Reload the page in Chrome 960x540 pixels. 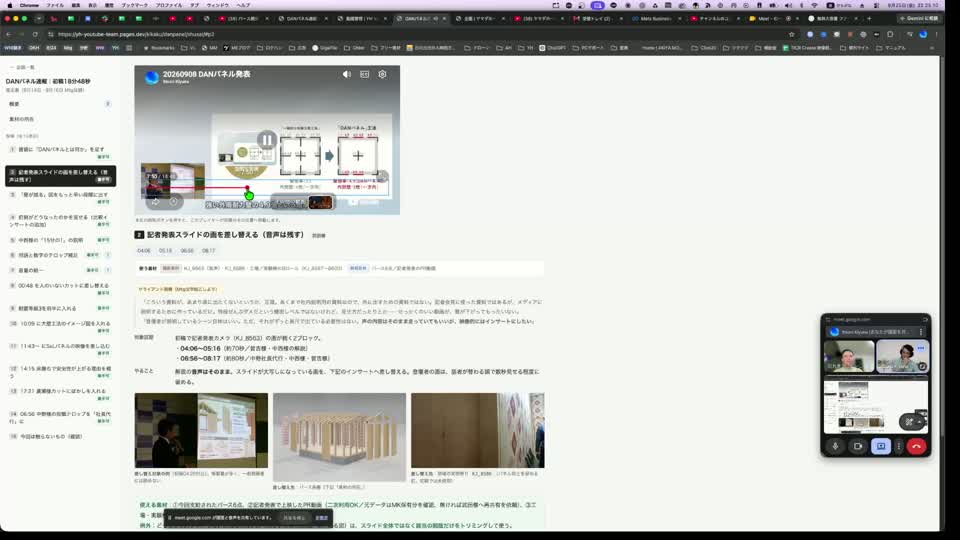(x=35, y=34)
